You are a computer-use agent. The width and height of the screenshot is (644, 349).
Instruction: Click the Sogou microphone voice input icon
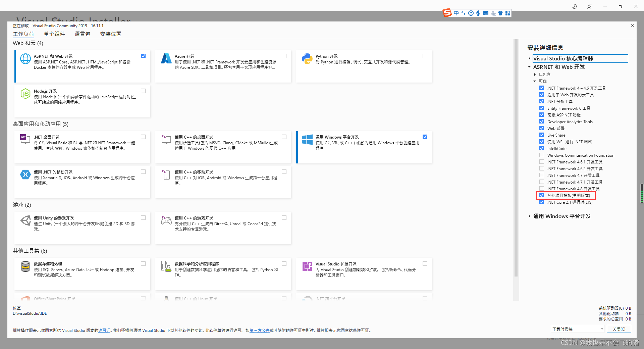tap(478, 13)
